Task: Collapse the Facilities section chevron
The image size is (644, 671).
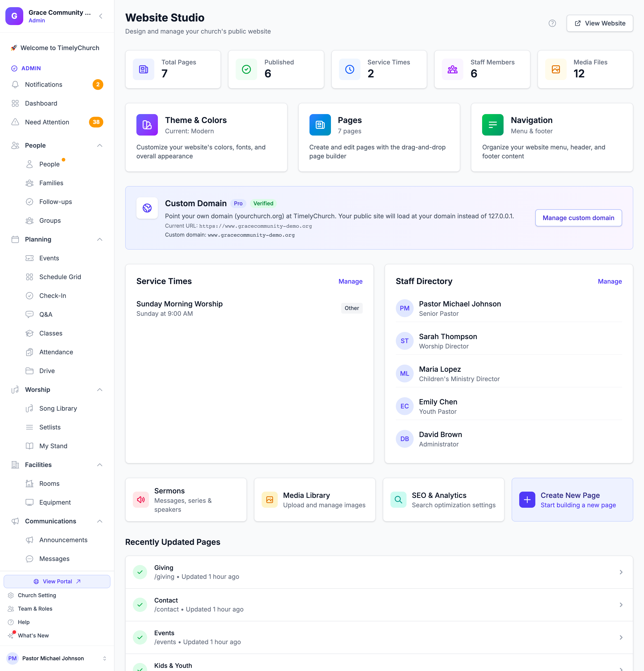Action: coord(100,465)
